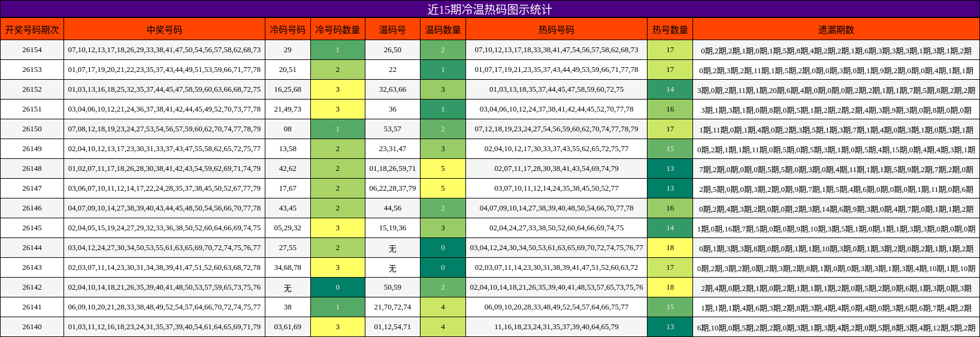
Task: Click warm numbers cell 01,18,26,59,71
Action: [392, 168]
